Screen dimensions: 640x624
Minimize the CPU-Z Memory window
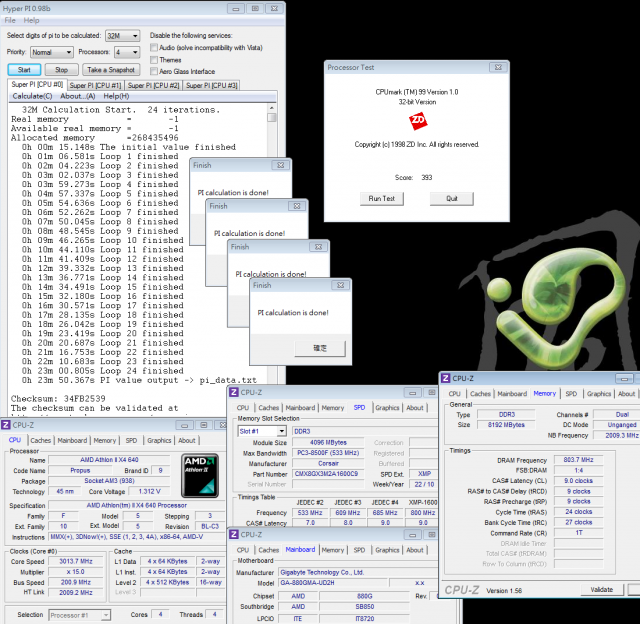[624, 379]
